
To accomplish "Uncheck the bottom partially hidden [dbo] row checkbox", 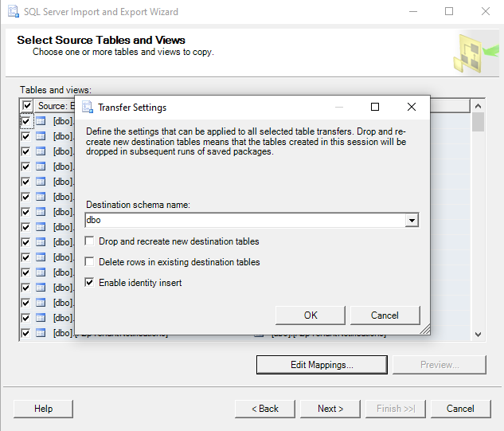I will coord(25,333).
